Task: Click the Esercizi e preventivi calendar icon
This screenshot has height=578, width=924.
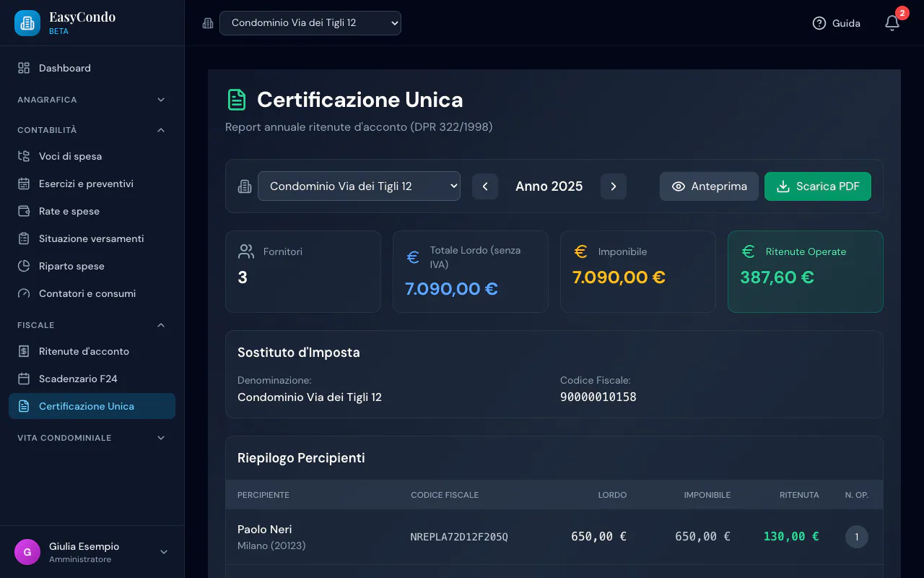Action: click(x=24, y=184)
